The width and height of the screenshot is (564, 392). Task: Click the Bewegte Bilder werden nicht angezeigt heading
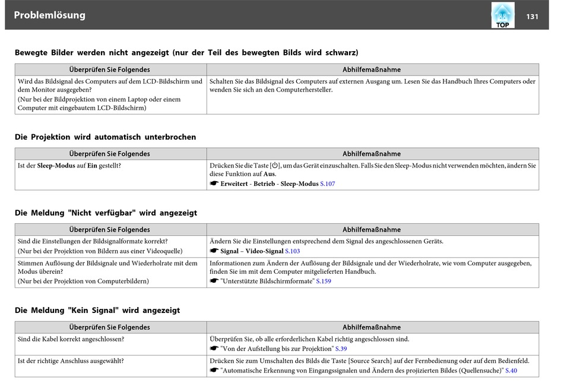point(186,52)
